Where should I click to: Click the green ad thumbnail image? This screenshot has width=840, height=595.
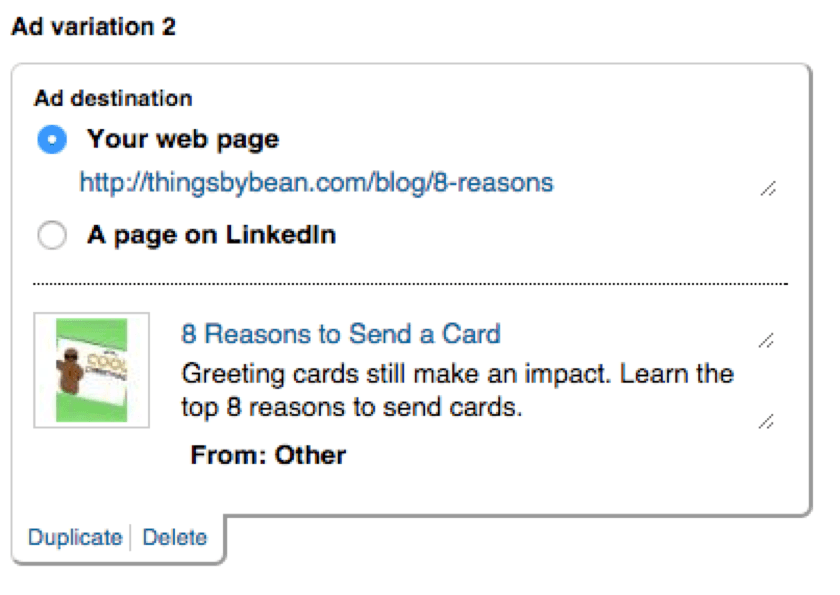click(x=92, y=370)
